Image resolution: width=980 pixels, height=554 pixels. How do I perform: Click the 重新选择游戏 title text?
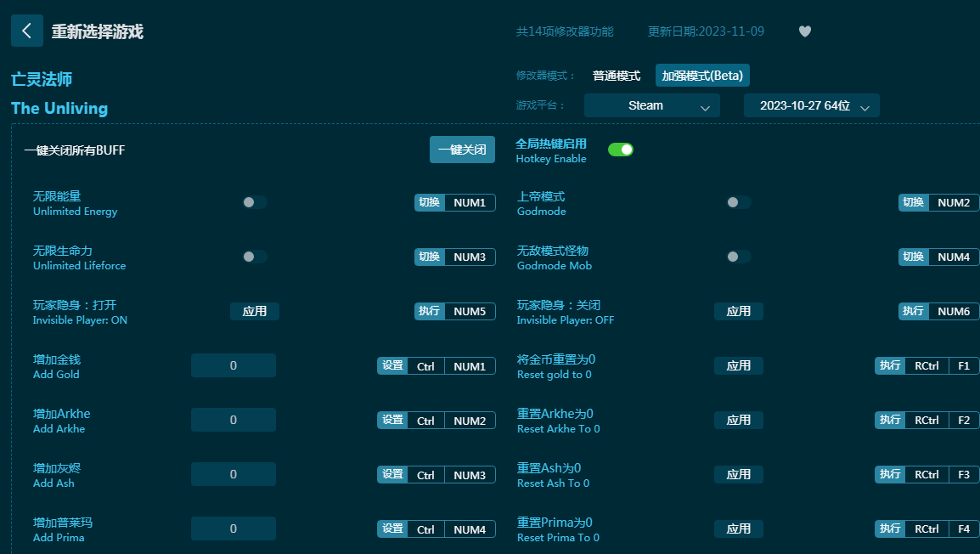[98, 31]
